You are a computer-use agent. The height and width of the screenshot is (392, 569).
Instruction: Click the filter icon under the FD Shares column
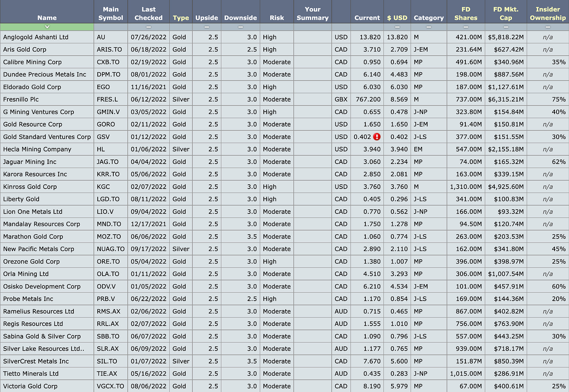[466, 27]
